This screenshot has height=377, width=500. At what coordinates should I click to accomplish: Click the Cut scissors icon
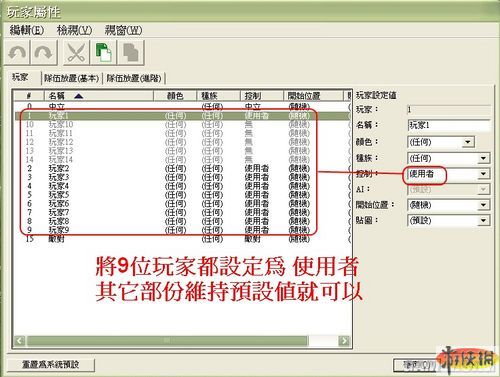tap(76, 53)
